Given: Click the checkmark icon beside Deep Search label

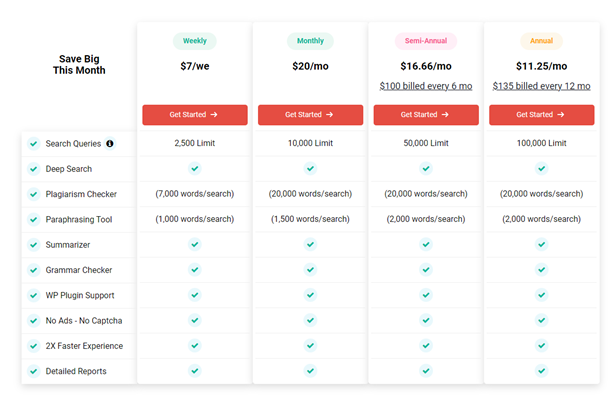Looking at the screenshot, I should point(34,169).
